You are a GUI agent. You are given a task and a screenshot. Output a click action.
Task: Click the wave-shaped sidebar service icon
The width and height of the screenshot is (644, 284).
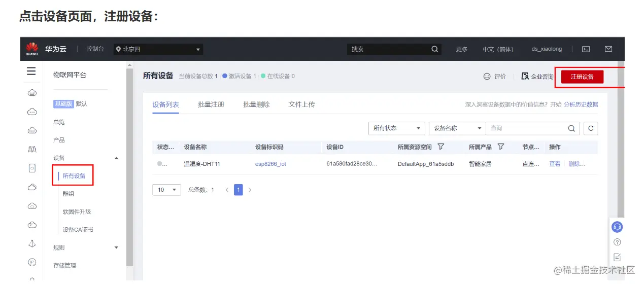(31, 149)
